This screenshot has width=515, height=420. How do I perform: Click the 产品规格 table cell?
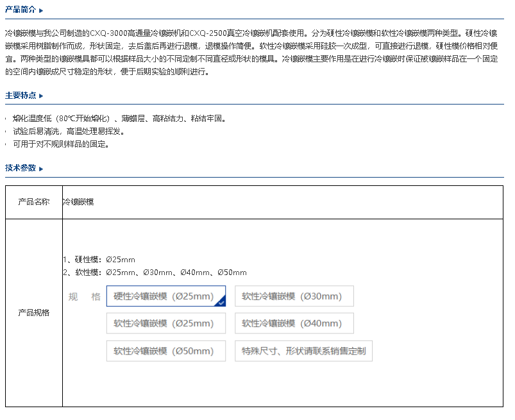(34, 313)
